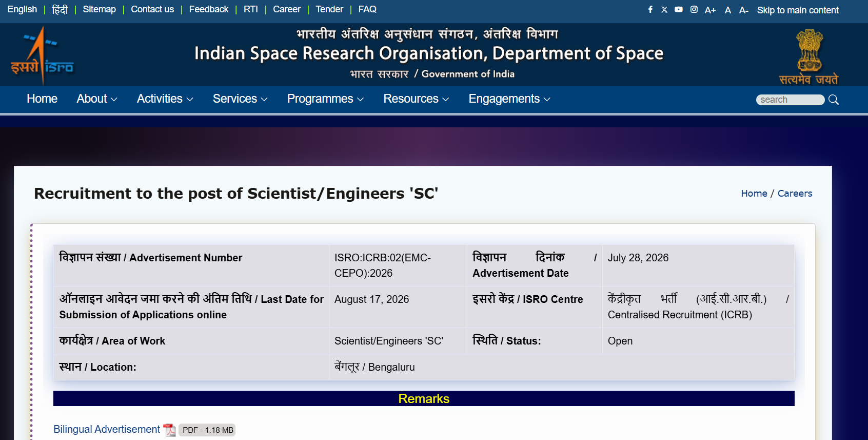Click the ISRO logo
Viewport: 868px width, 440px height.
click(x=42, y=55)
